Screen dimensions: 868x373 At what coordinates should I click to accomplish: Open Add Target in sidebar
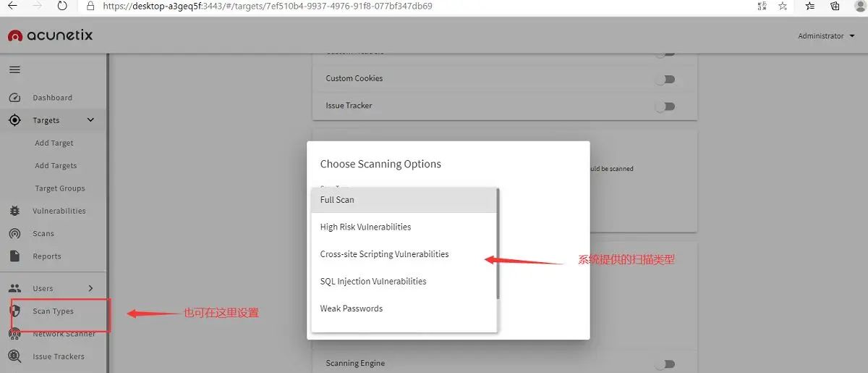54,143
